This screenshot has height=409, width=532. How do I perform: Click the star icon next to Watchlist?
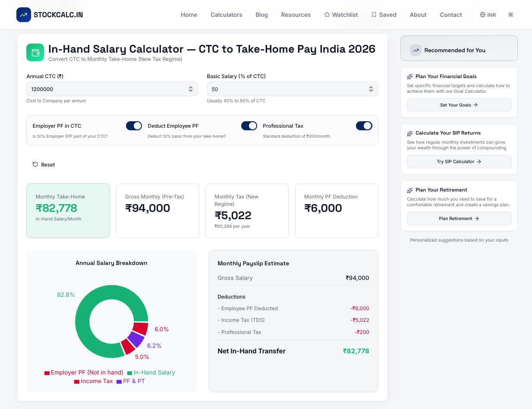[326, 14]
